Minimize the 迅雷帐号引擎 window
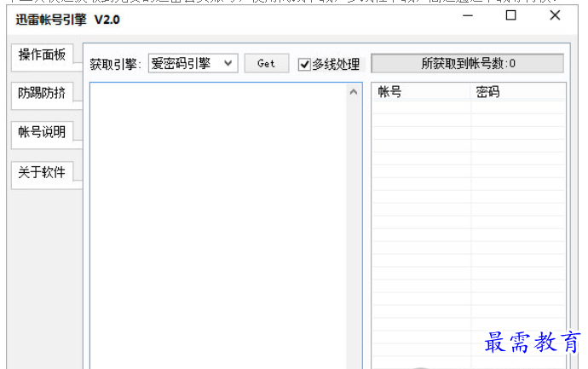Viewport: 588px width, 369px height. pos(468,15)
